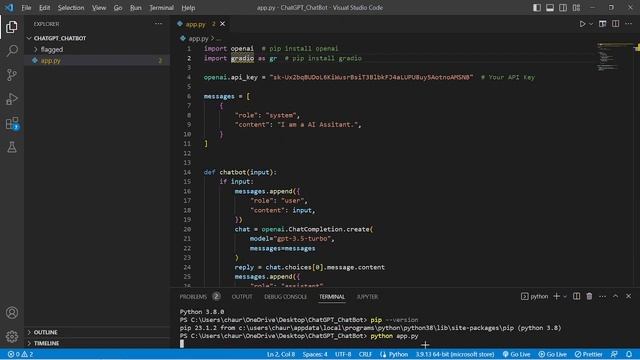640x360 pixels.
Task: Open the run options dropdown arrow
Action: tap(591, 24)
